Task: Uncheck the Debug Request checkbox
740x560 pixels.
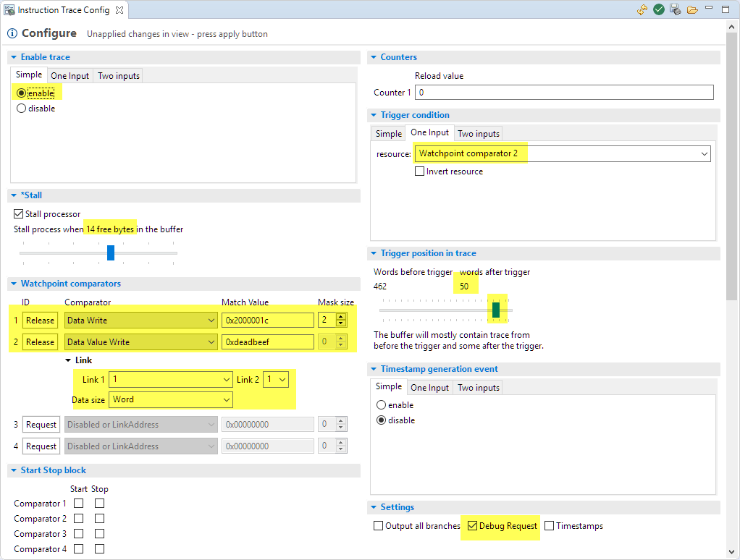Action: [473, 526]
